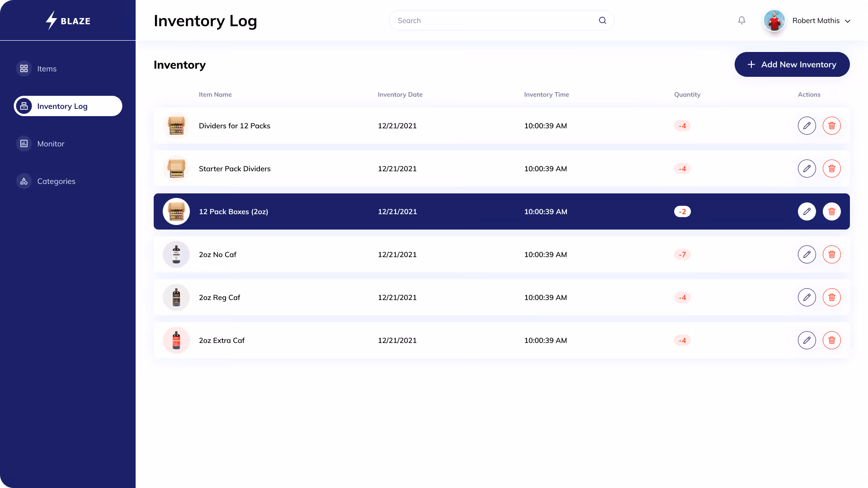
Task: Open notifications via the bell icon
Action: coord(741,20)
